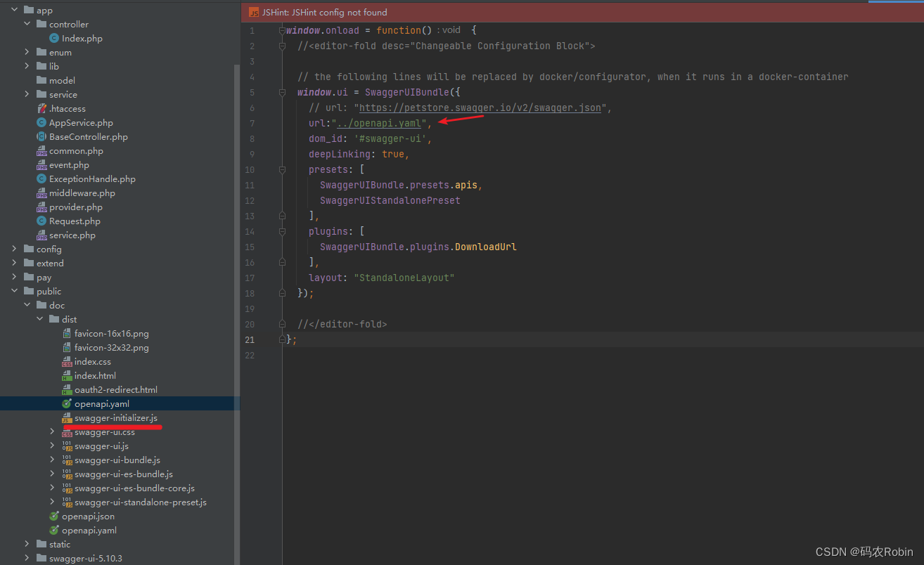The image size is (924, 565).
Task: Fold the SwaggerUIBundle call at line 5
Action: coord(282,92)
